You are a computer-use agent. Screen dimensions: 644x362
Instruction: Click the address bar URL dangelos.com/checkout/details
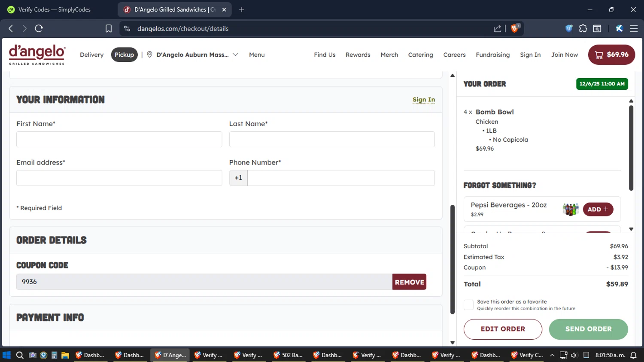183,29
